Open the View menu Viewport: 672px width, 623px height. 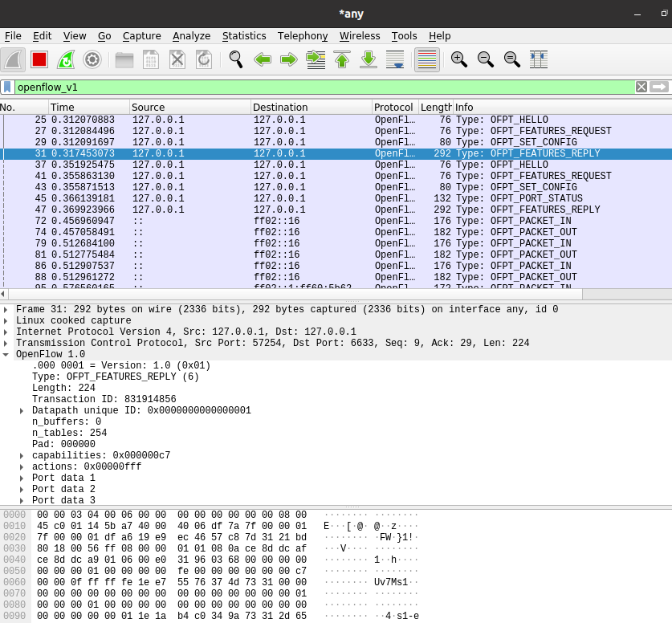point(75,36)
